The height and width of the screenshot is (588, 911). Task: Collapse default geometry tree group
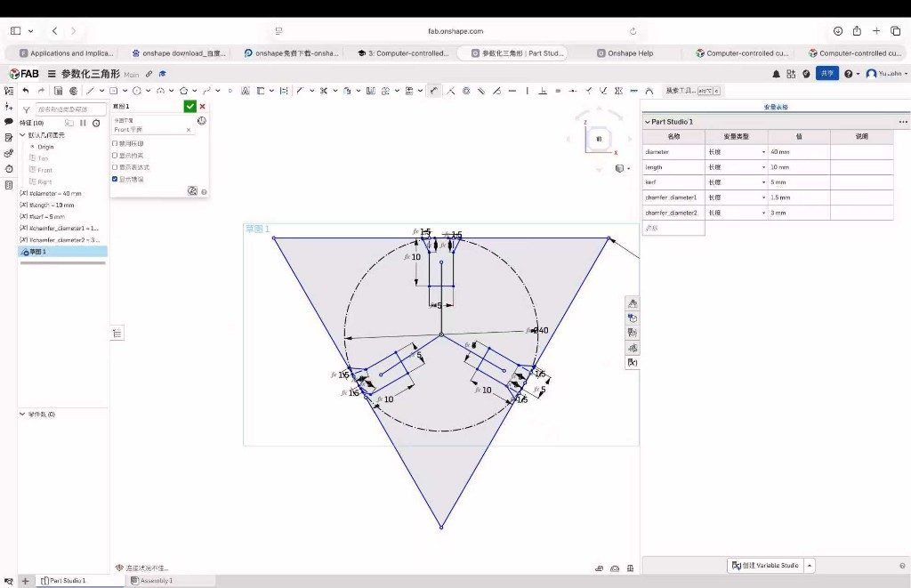point(22,135)
